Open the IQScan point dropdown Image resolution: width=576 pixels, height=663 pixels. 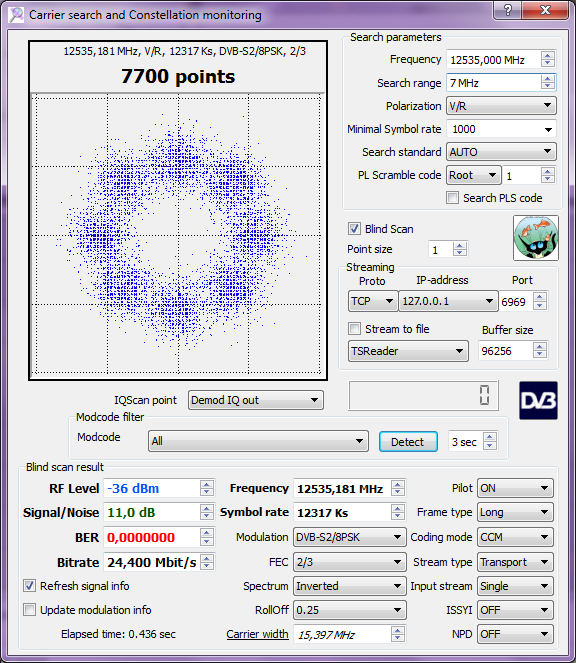pyautogui.click(x=255, y=400)
